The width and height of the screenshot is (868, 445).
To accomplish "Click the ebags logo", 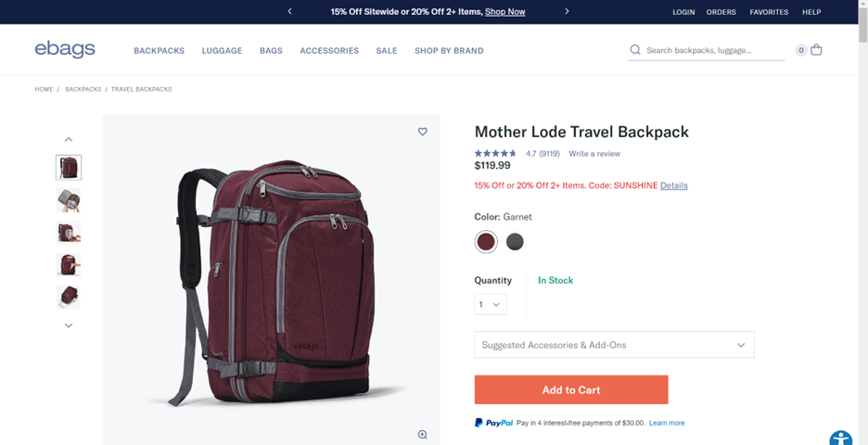I will click(65, 49).
